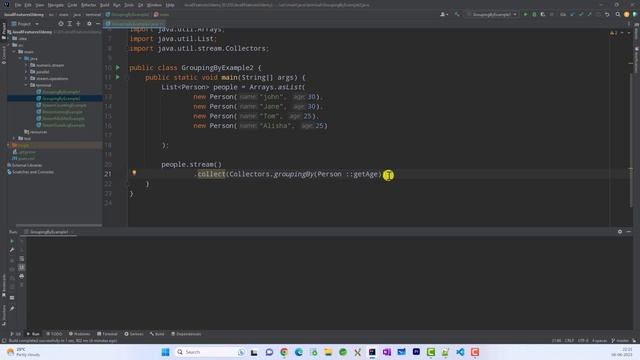Open the View menu
The image size is (640, 360).
(40, 5)
